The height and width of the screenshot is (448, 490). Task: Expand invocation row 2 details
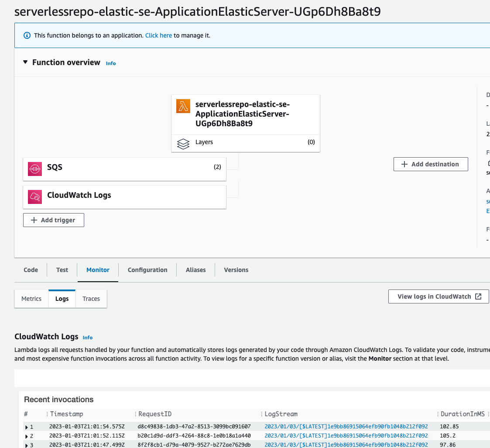pyautogui.click(x=27, y=436)
